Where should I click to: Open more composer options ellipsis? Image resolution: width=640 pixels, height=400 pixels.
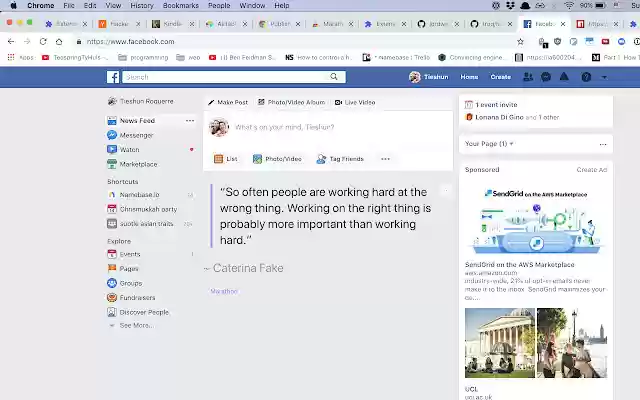385,159
